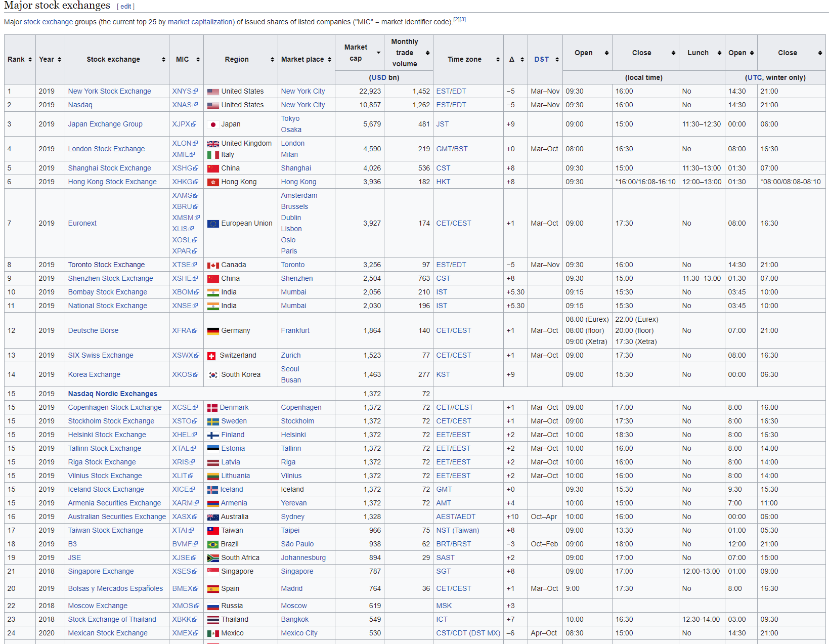Open the XPAR MIC link
829x644 pixels.
[182, 251]
